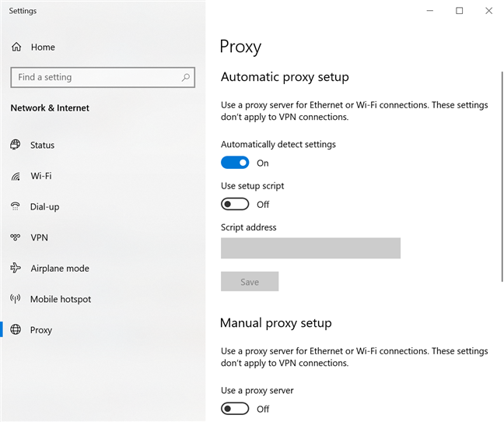Click the Mobile hotspot antenna icon
The width and height of the screenshot is (504, 422).
click(15, 299)
